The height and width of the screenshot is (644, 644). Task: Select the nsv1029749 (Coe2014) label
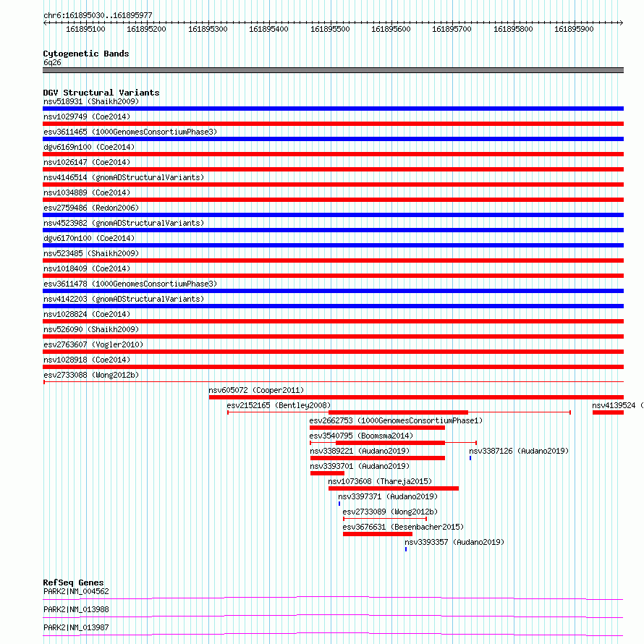[x=87, y=116]
